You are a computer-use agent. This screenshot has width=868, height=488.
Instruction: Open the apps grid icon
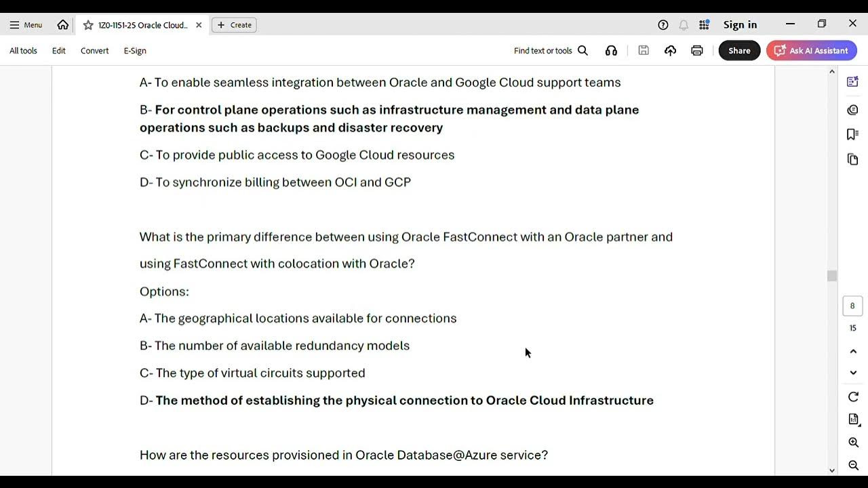[x=705, y=25]
